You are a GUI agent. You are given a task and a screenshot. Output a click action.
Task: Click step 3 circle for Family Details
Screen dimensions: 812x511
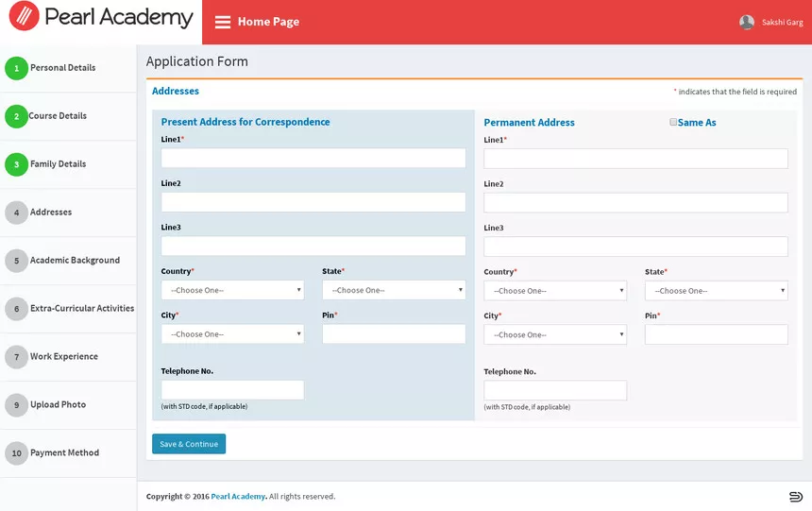[x=16, y=164]
